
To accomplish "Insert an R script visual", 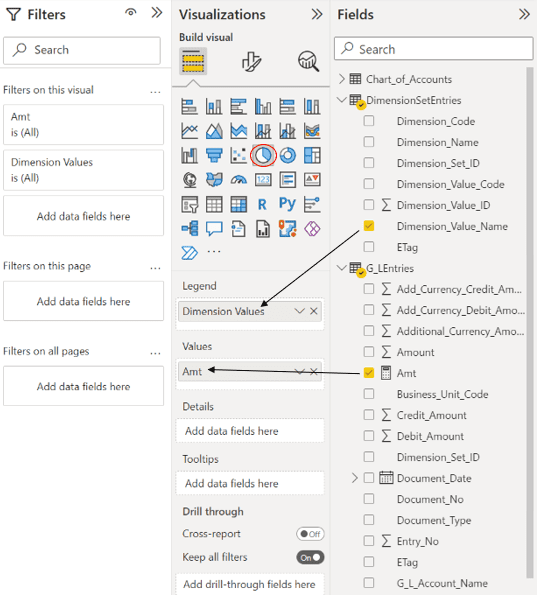I will click(x=263, y=205).
